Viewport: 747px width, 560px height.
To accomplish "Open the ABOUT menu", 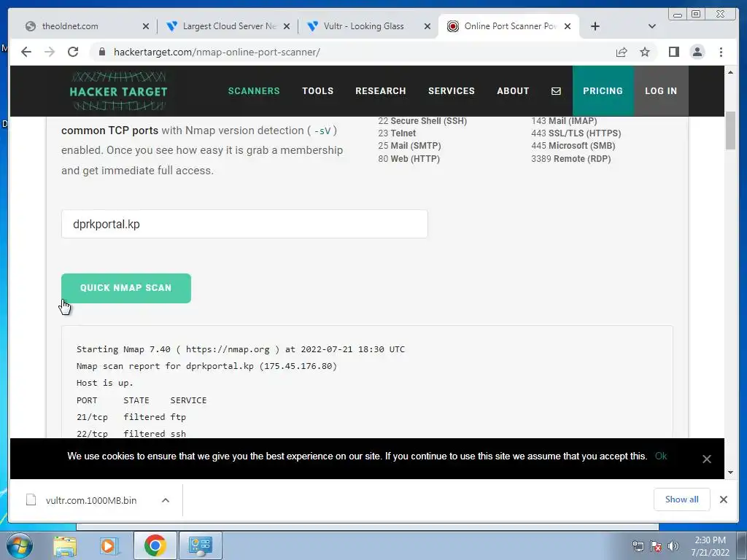I will point(513,91).
